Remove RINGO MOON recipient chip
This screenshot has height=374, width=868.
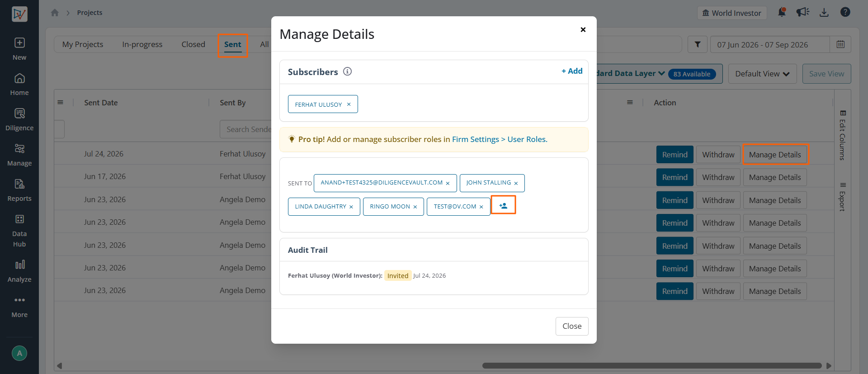click(415, 207)
